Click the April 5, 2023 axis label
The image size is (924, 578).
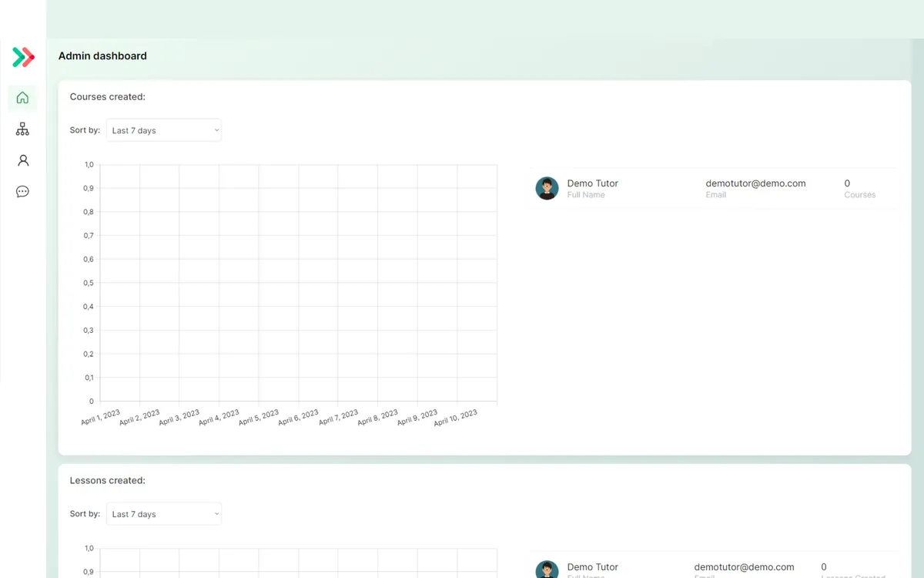pos(259,418)
